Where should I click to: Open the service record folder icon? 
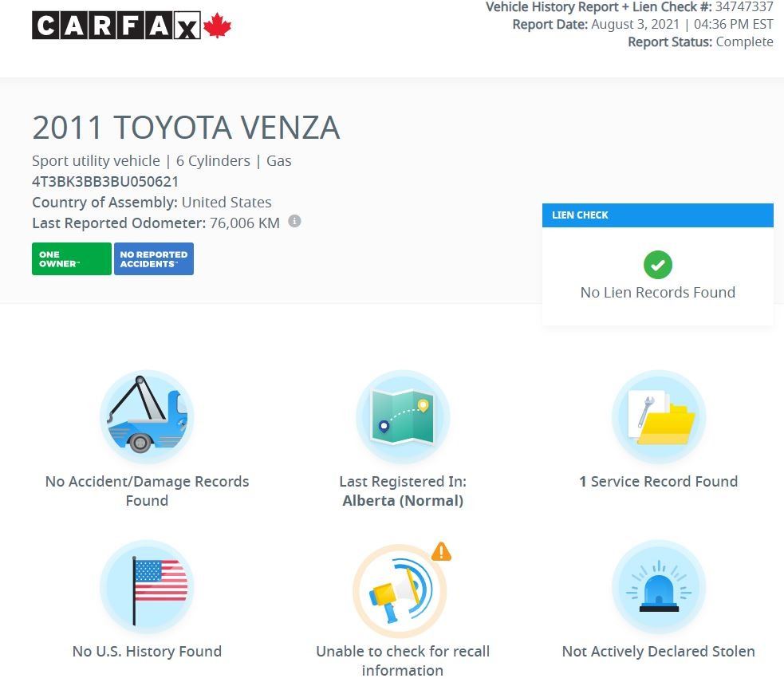pyautogui.click(x=658, y=416)
